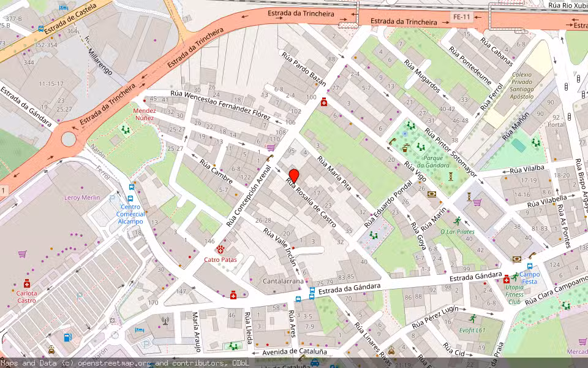Click the bus stop icon beside Campo Festa
Image resolution: width=588 pixels, height=368 pixels.
point(529,266)
